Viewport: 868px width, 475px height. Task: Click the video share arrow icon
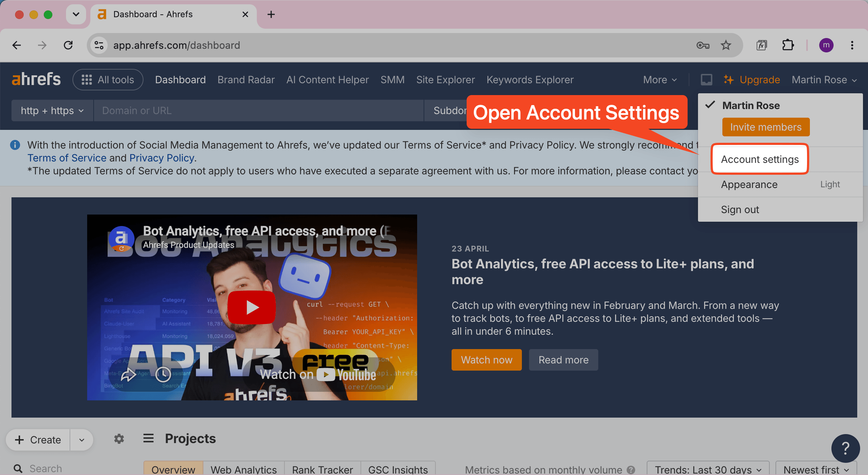[128, 375]
